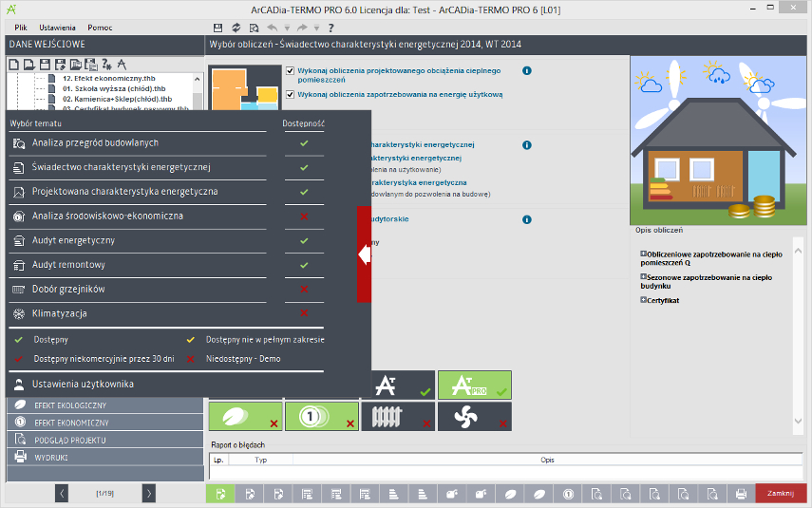Viewport: 812px width, 508px height.
Task: Click info icon beside audytorskie section
Action: (x=527, y=219)
